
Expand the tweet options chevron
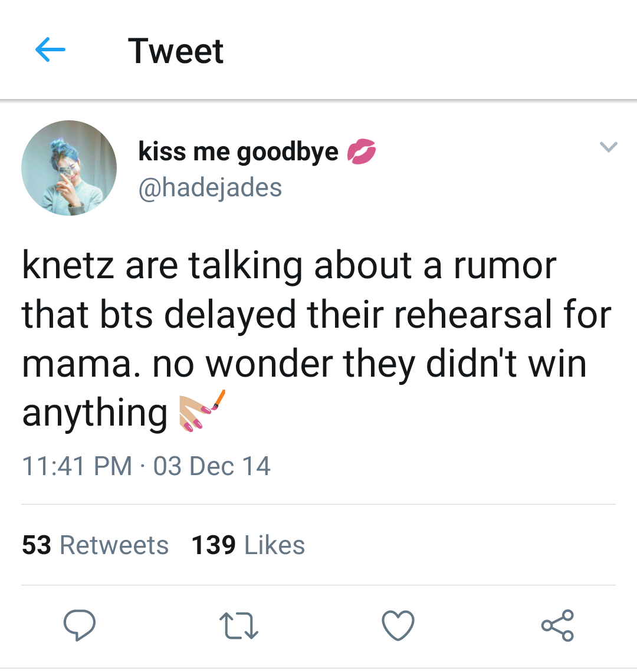pyautogui.click(x=608, y=147)
